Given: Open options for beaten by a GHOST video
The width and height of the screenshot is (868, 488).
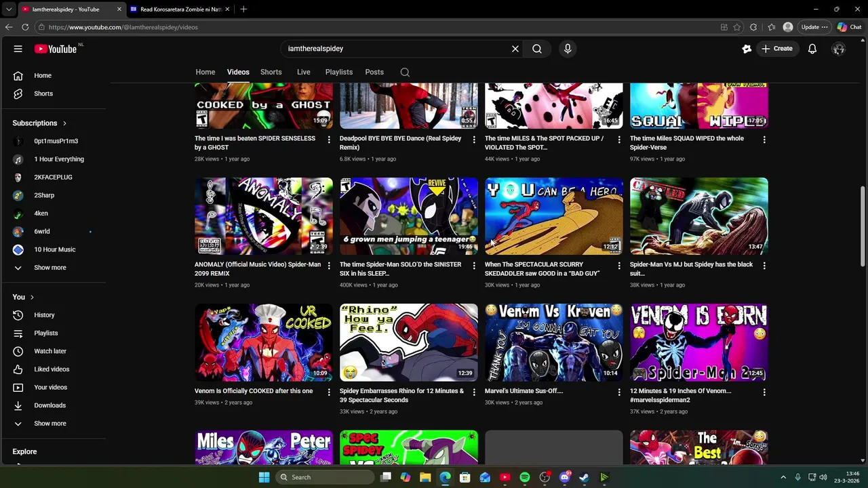Looking at the screenshot, I should pos(329,140).
